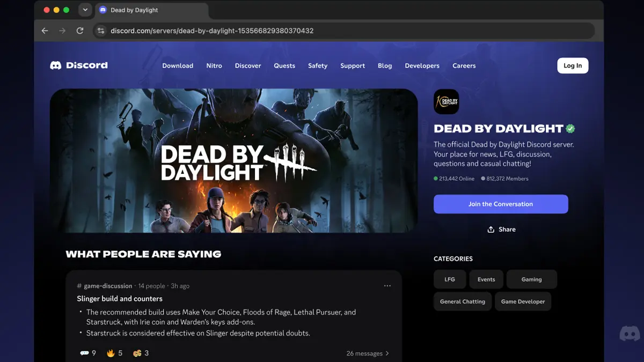Viewport: 644px width, 362px height.
Task: Click the 14 people text in the post header
Action: 152,286
